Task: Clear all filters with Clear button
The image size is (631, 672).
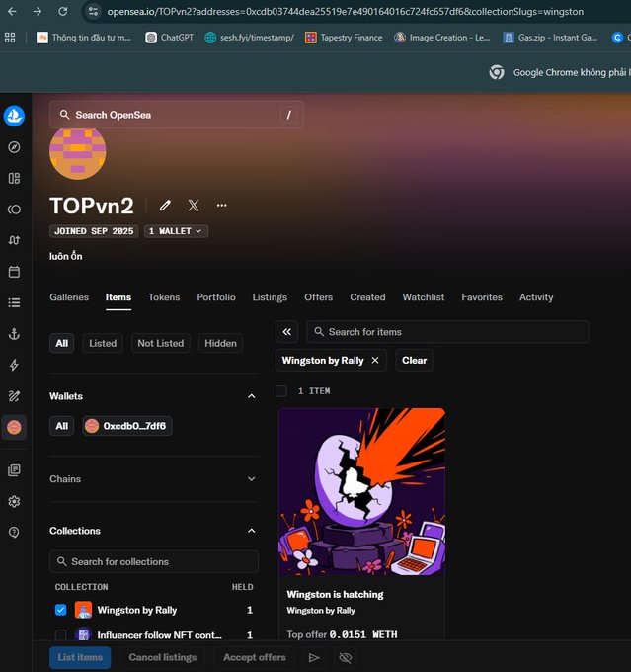Action: 414,361
